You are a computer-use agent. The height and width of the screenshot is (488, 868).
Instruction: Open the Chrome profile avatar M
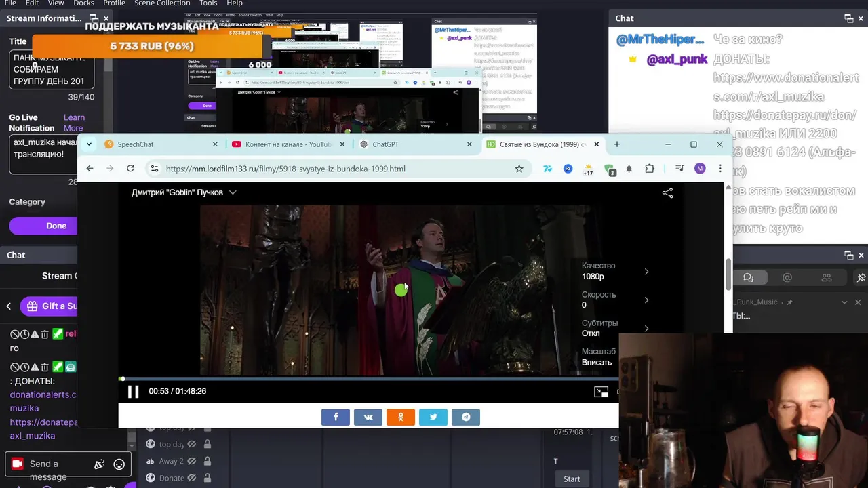700,169
